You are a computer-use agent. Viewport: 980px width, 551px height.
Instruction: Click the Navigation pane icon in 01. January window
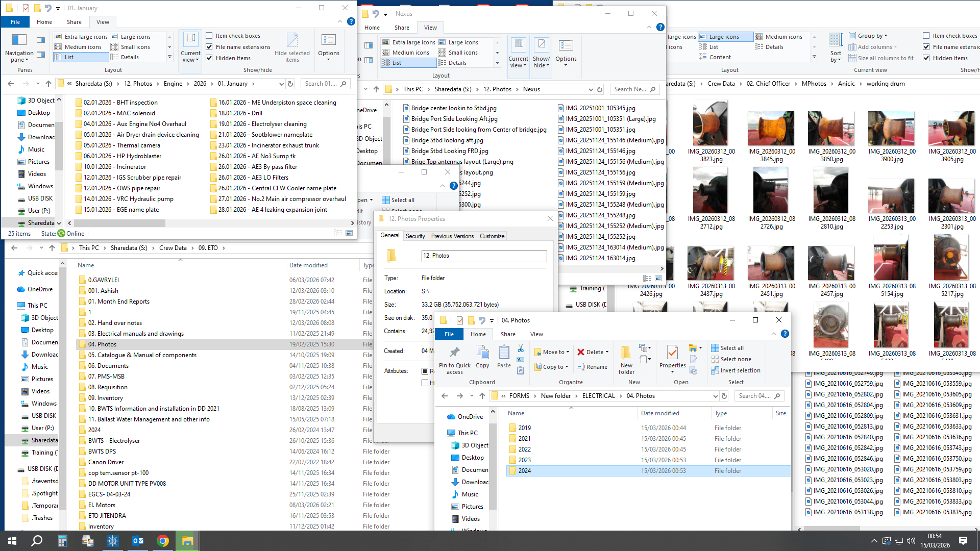click(19, 40)
